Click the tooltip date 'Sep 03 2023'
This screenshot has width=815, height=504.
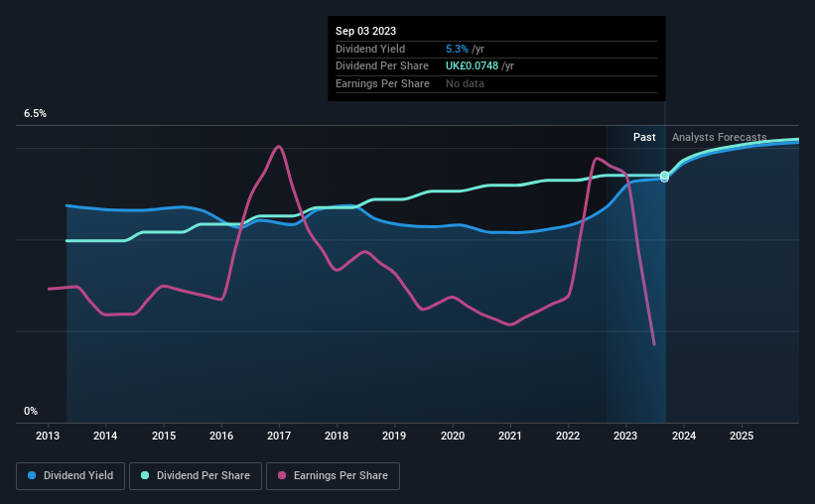[366, 31]
